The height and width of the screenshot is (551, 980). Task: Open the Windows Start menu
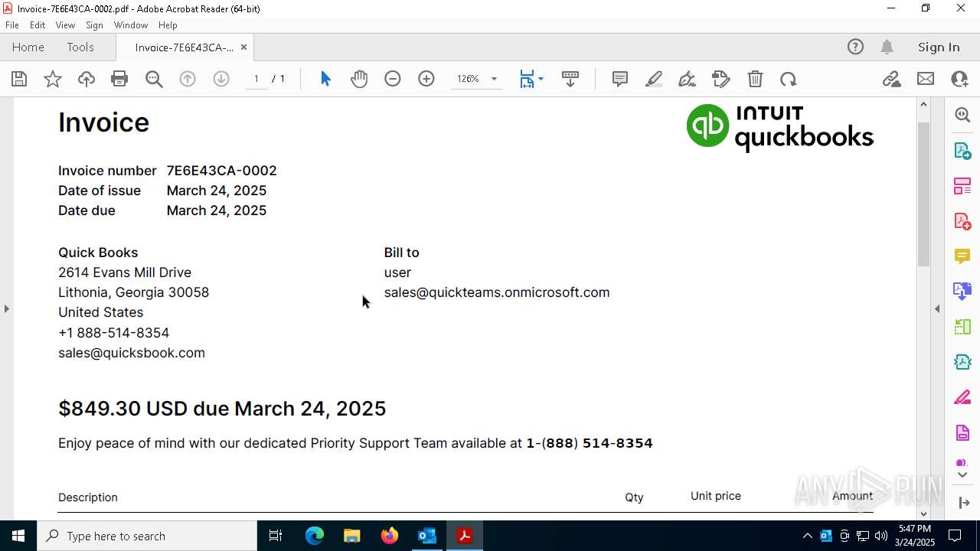[18, 536]
